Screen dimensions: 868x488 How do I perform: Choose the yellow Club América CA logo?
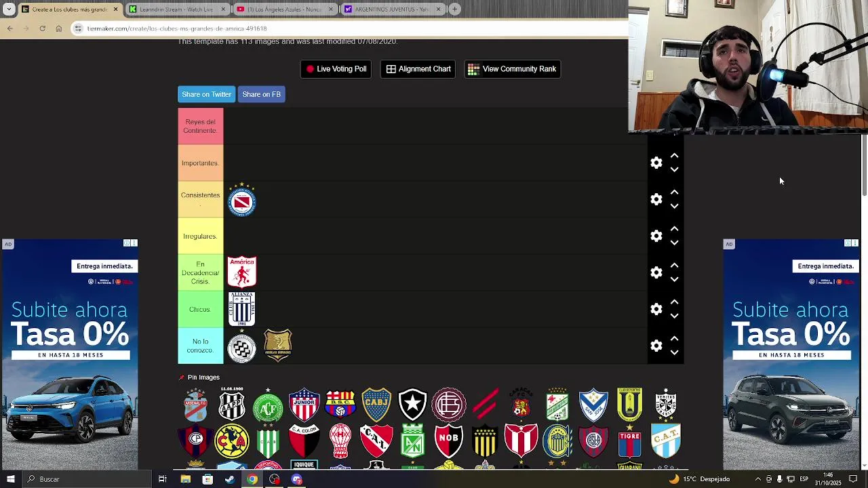click(x=231, y=441)
